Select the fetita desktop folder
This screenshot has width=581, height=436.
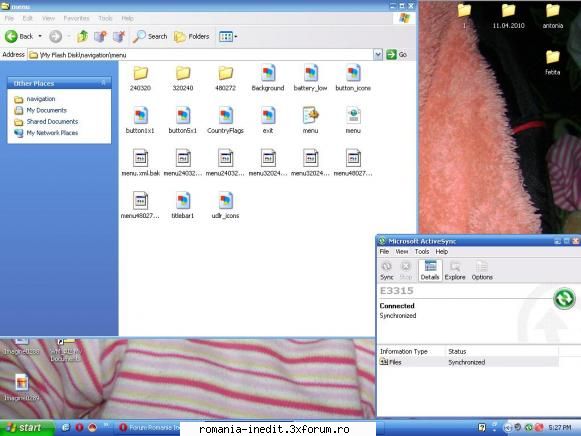[552, 62]
